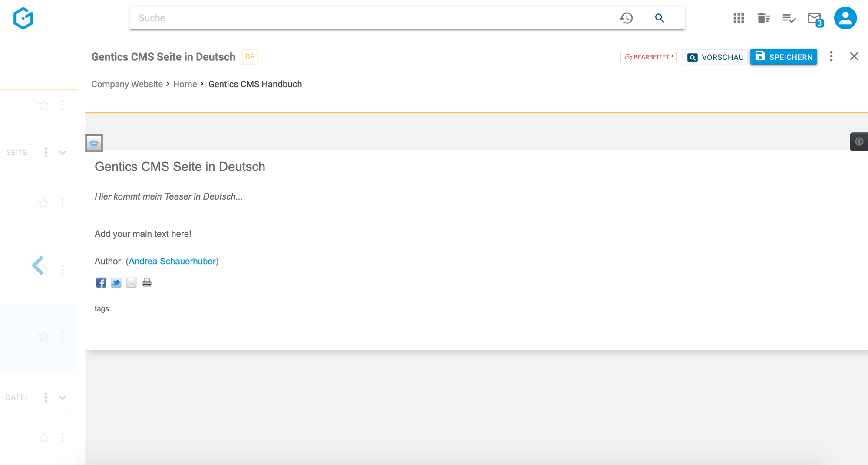
Task: Save the page with SPEICHERN
Action: click(783, 57)
